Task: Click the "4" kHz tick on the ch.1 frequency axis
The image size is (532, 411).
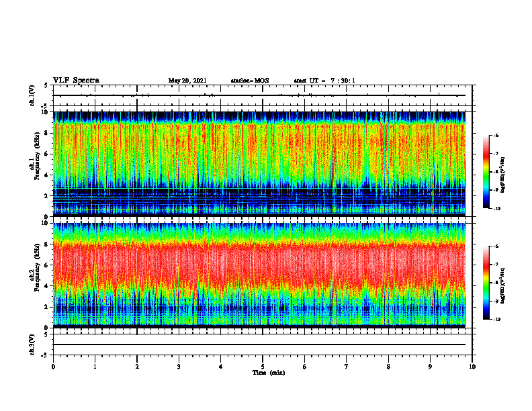Action: click(x=47, y=175)
